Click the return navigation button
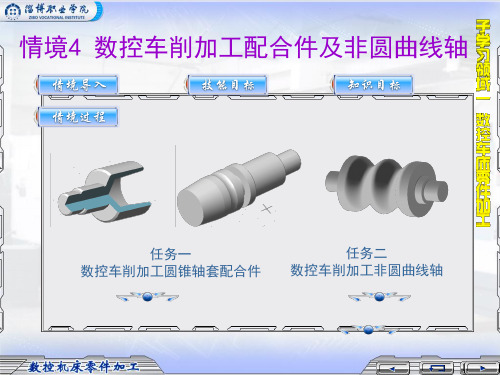Viewport: 500px width, 375px height. coord(437,368)
